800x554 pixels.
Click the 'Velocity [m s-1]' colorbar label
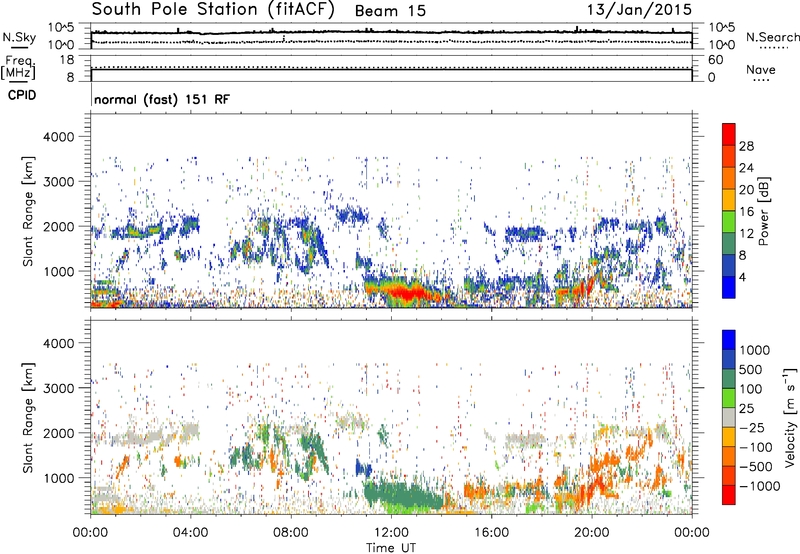click(x=790, y=417)
